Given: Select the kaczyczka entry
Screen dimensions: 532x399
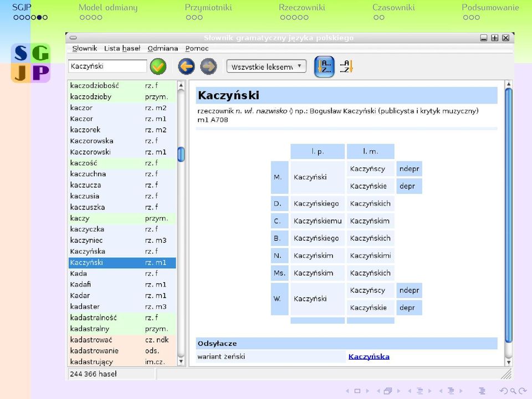Looking at the screenshot, I should 122,229.
